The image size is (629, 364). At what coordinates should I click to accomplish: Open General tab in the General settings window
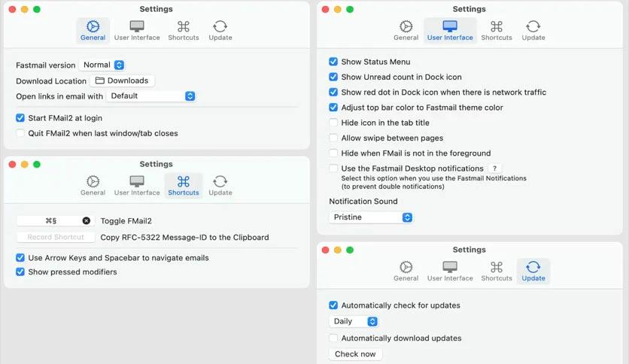pyautogui.click(x=93, y=31)
